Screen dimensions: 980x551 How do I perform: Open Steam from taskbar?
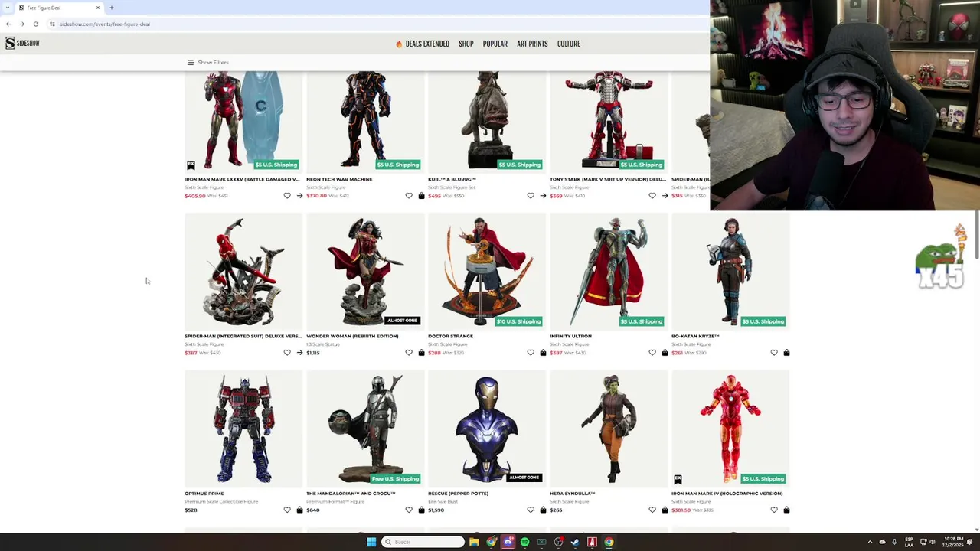click(575, 542)
